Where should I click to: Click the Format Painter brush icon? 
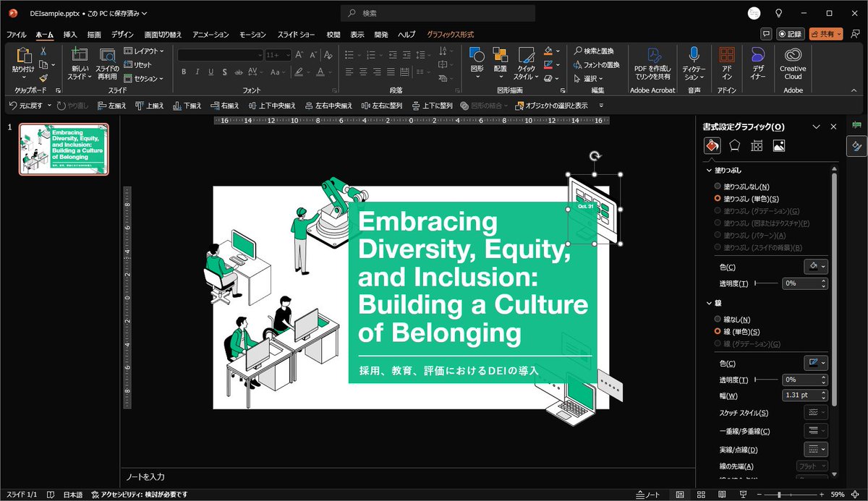tap(43, 77)
